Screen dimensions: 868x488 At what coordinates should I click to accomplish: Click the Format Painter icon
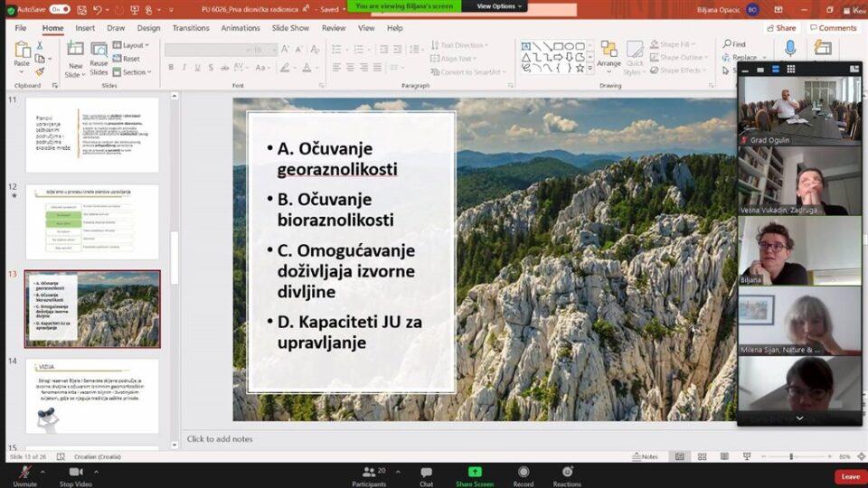point(40,72)
